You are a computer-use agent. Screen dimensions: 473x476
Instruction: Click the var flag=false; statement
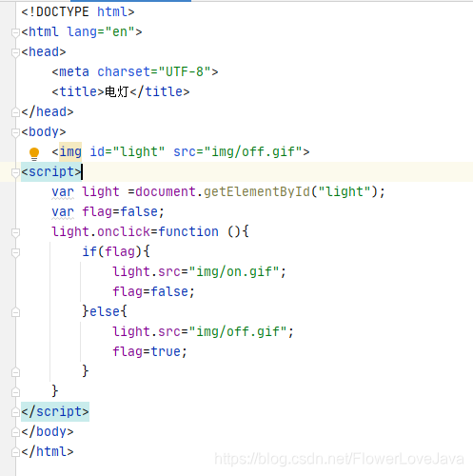(x=108, y=212)
